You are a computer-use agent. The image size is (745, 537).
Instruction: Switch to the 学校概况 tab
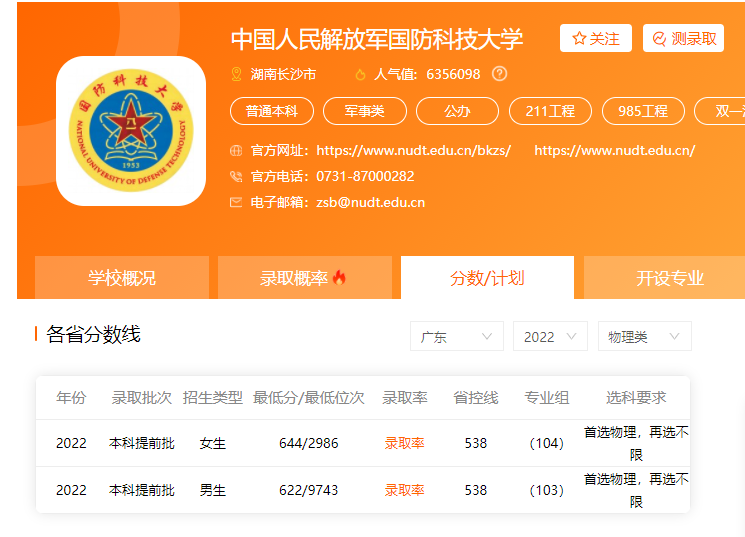(x=122, y=278)
